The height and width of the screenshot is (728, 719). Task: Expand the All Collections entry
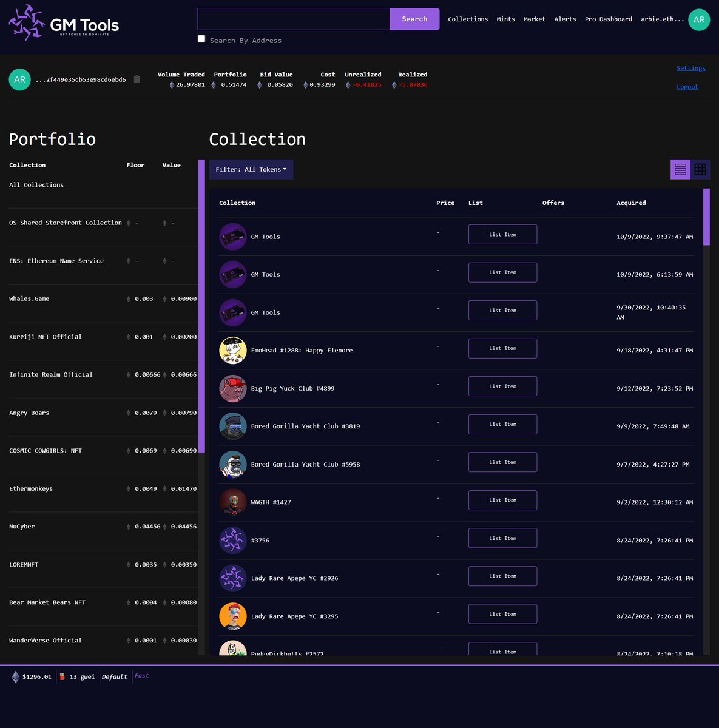tap(36, 184)
